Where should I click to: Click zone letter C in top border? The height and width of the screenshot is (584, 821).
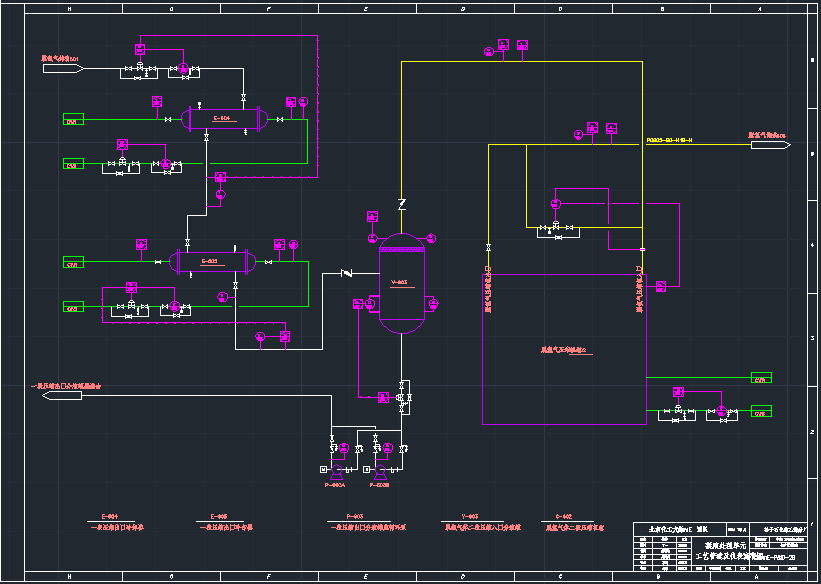(x=561, y=9)
